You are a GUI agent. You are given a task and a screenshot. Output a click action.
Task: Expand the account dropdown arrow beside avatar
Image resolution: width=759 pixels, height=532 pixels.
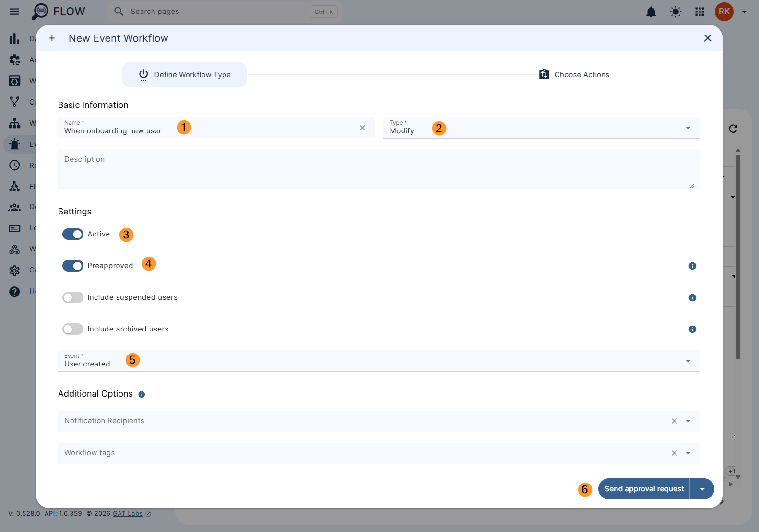point(744,12)
